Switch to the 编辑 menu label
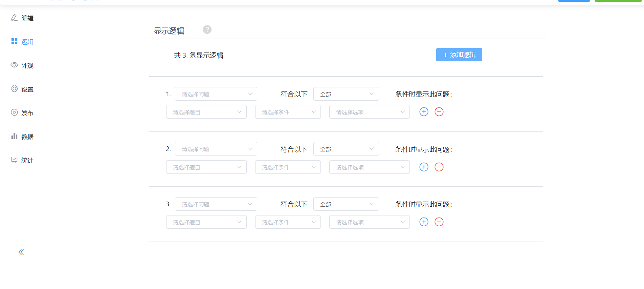 [x=27, y=18]
